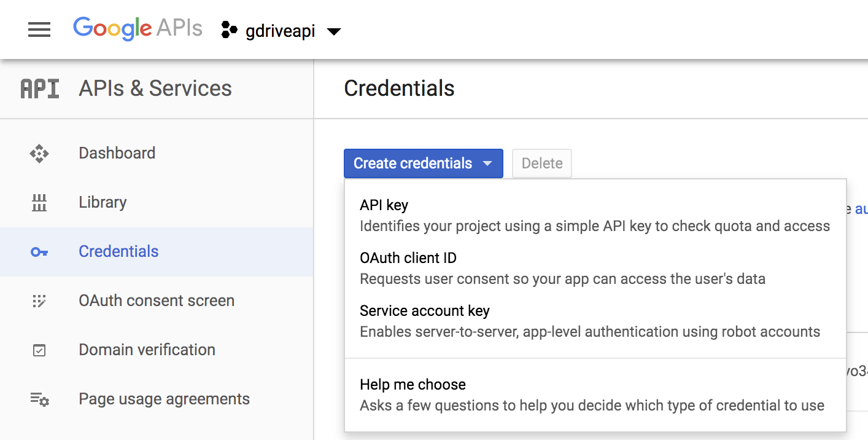Click the Library sidebar icon

39,203
